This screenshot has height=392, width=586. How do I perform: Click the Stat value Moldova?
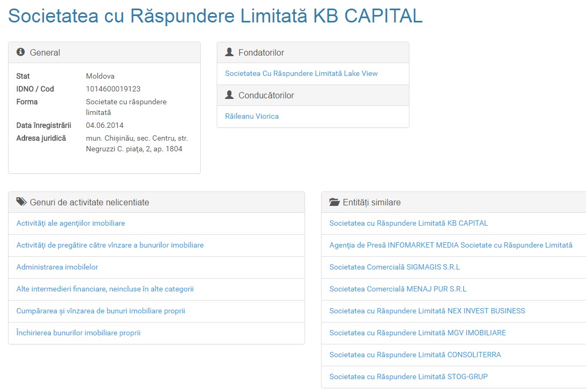pyautogui.click(x=100, y=76)
